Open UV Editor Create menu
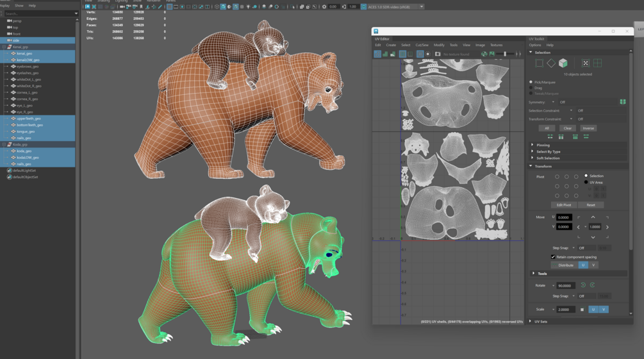This screenshot has height=359, width=644. coord(391,45)
